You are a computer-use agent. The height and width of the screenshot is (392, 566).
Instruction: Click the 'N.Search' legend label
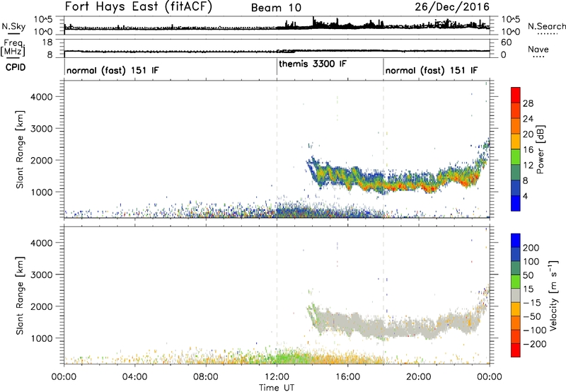point(546,26)
